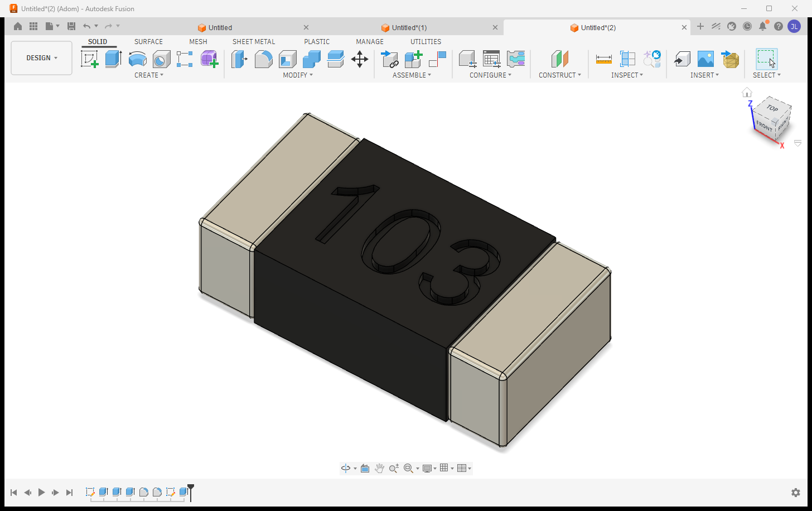Activate the Extrude tool in the toolbar
This screenshot has width=812, height=511.
[114, 59]
